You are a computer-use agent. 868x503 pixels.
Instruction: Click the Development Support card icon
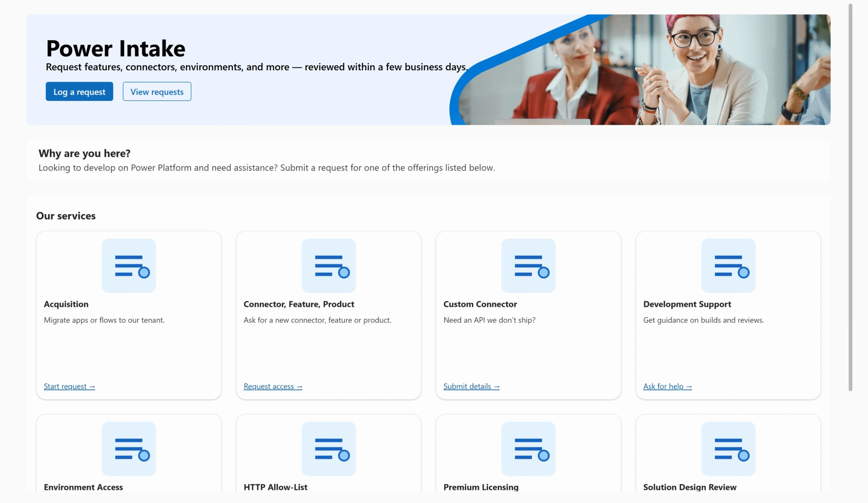coord(728,265)
